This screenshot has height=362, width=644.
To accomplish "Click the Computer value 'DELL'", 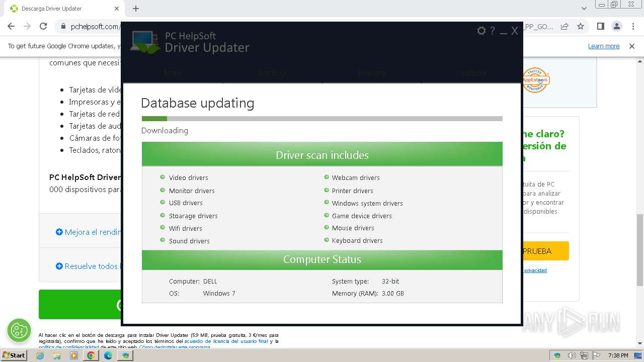I will pyautogui.click(x=210, y=282).
